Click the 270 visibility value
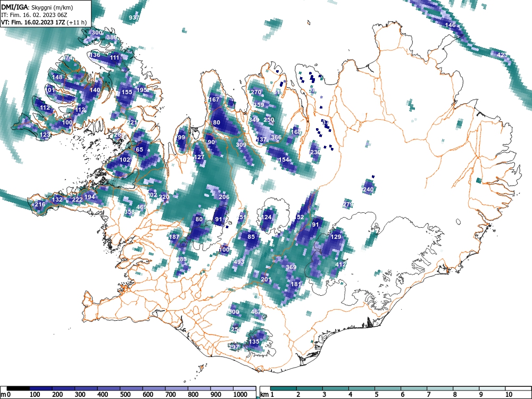This screenshot has width=532, height=399. point(256,92)
